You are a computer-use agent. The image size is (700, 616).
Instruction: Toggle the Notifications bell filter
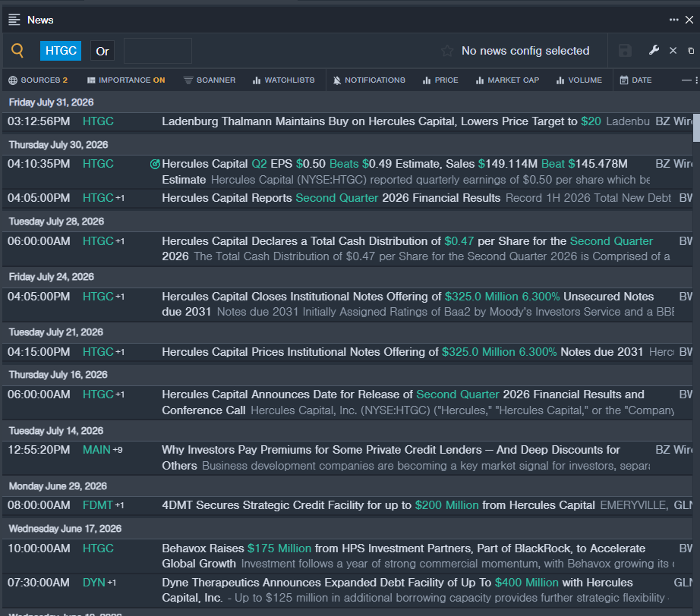point(369,80)
